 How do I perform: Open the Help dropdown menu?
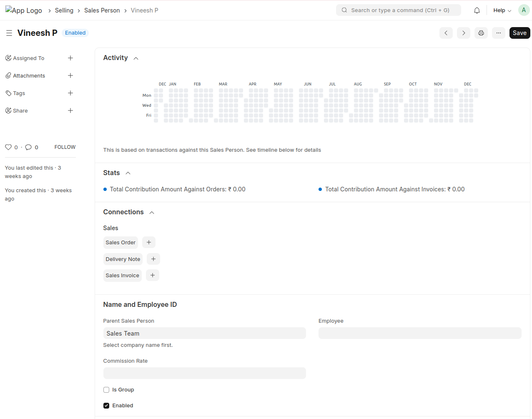(502, 10)
